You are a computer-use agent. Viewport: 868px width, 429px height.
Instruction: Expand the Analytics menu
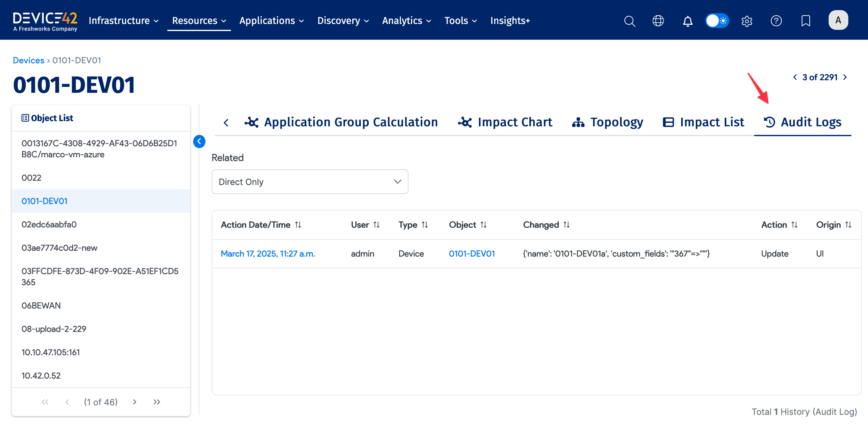(406, 21)
